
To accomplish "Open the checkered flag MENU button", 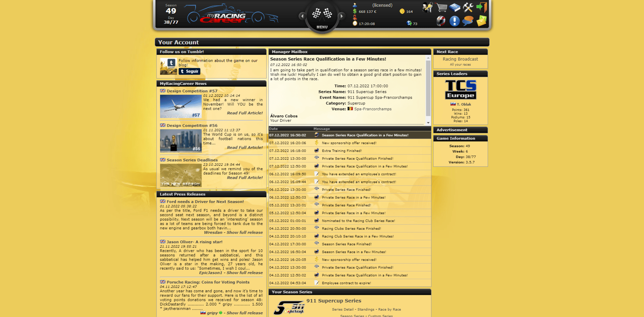I will point(322,16).
